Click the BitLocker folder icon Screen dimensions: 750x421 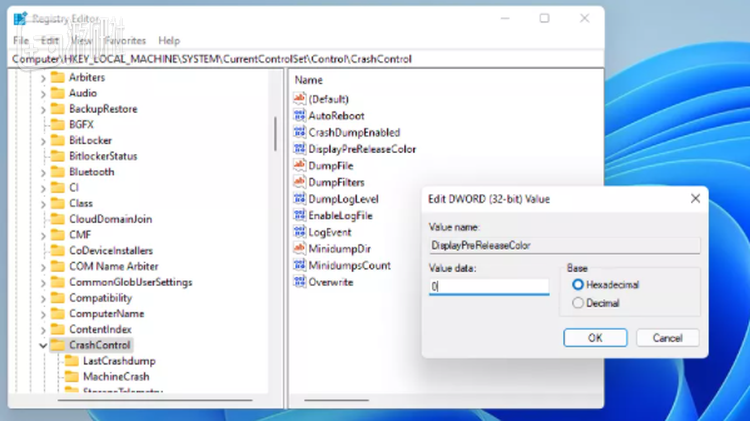click(57, 140)
